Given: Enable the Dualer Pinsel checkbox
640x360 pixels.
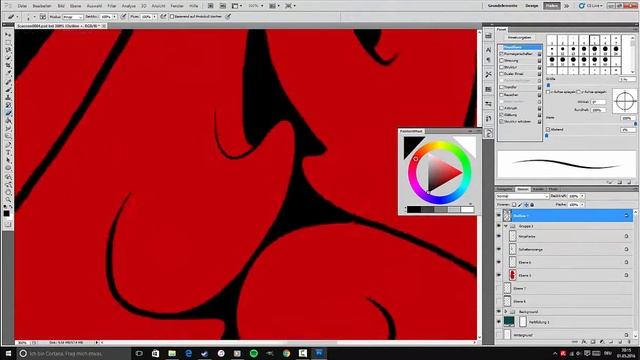Looking at the screenshot, I should (x=502, y=74).
